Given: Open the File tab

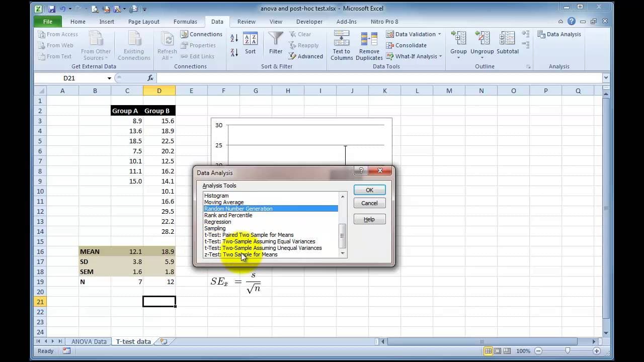Looking at the screenshot, I should click(x=48, y=22).
